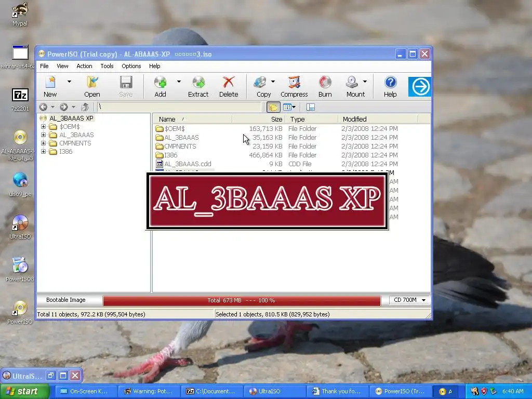This screenshot has width=532, height=399.
Task: Click the Extract toolbar icon
Action: [198, 82]
